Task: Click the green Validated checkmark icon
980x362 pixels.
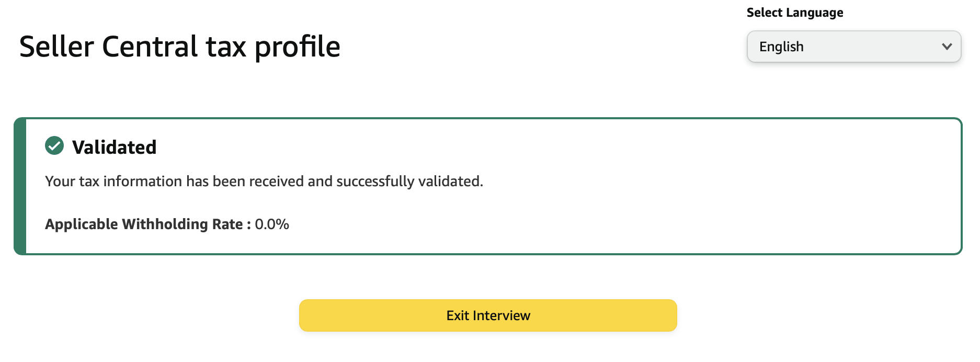Action: (54, 146)
